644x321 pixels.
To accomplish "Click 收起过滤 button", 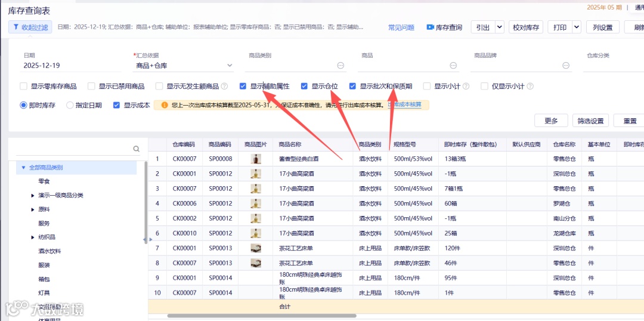I will pos(30,27).
